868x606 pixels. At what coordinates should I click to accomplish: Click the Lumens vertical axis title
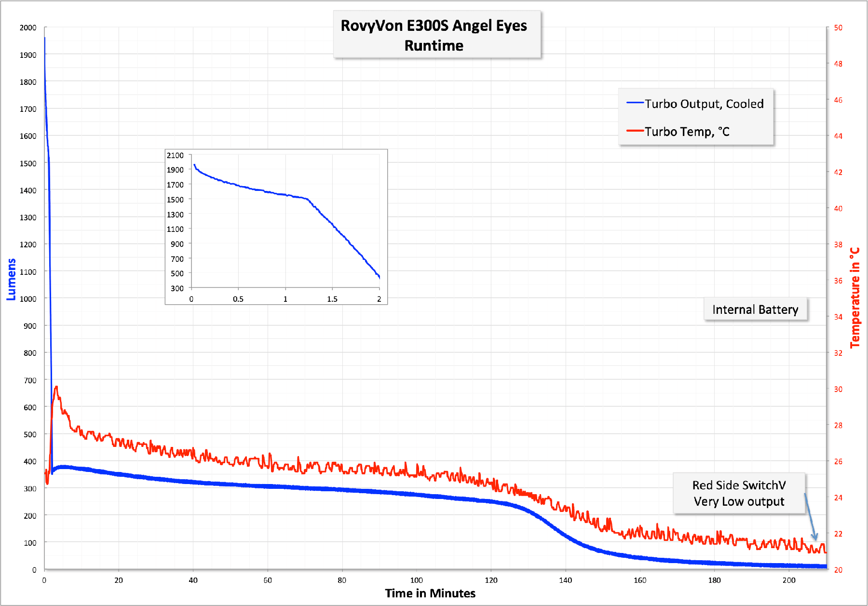[x=11, y=280]
